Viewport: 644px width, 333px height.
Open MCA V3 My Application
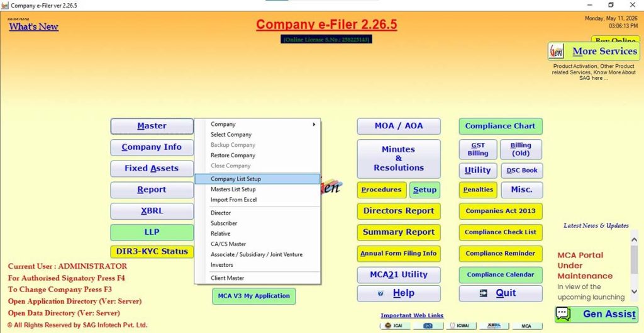coord(254,296)
